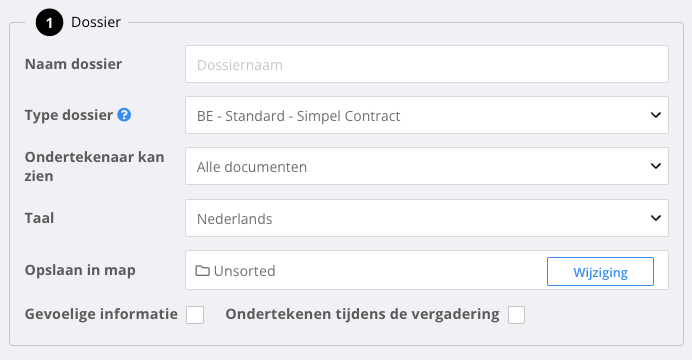Tick Ondertekenen tijdens de vergadering checkbox
Screen dimensions: 692x360
tap(516, 315)
